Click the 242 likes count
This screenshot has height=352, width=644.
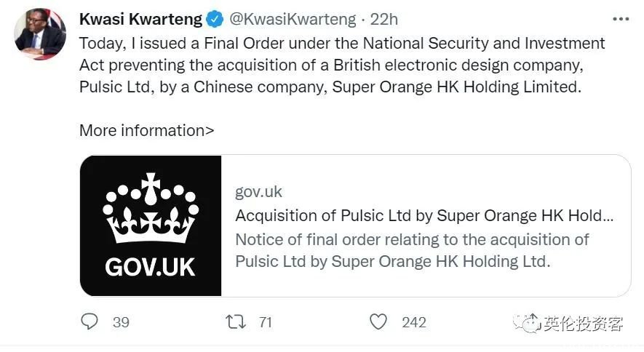(414, 322)
